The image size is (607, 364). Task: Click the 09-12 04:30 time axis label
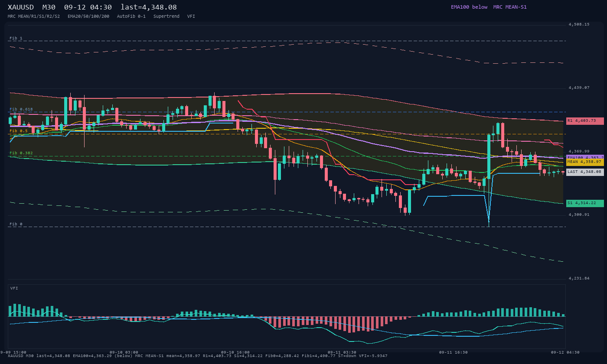point(565,352)
